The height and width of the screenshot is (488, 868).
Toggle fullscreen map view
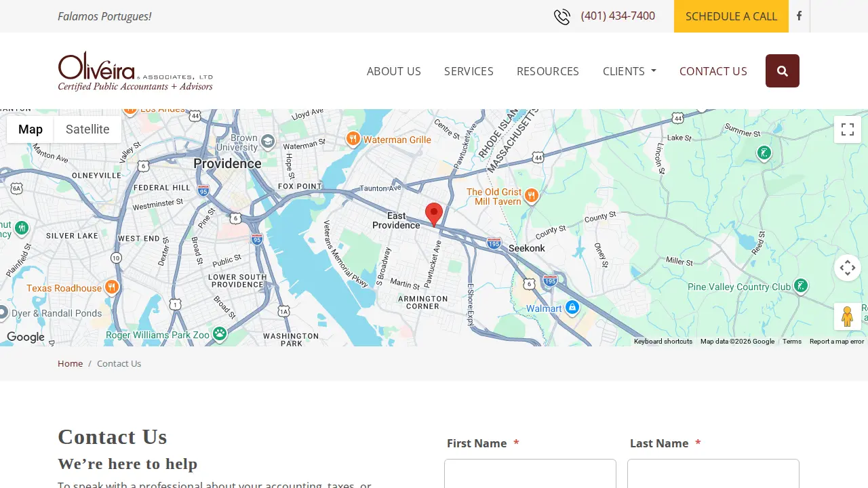(x=848, y=129)
